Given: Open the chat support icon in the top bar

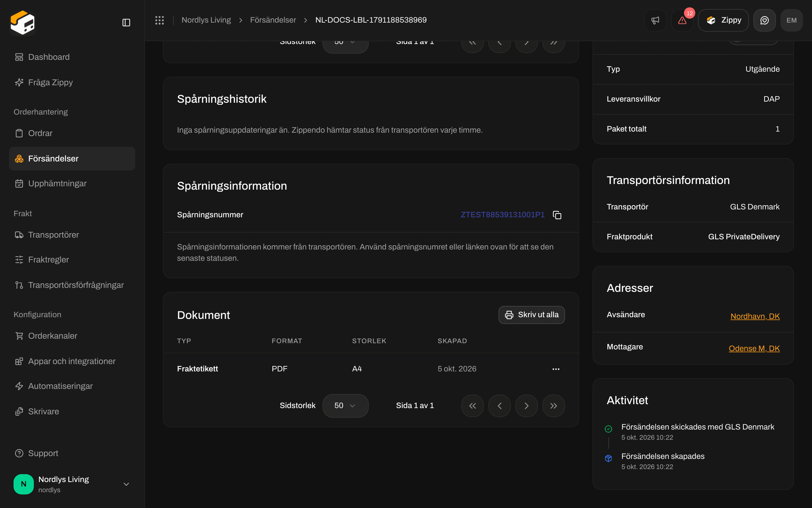Looking at the screenshot, I should tap(764, 20).
